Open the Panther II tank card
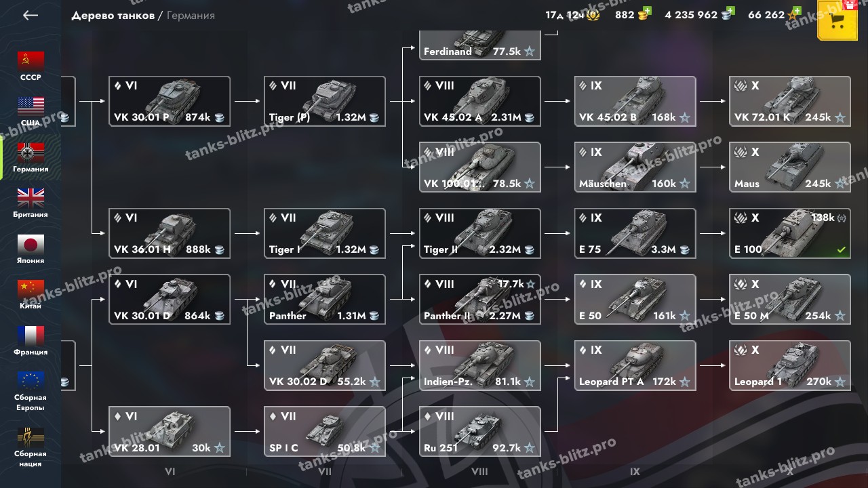 tap(480, 300)
